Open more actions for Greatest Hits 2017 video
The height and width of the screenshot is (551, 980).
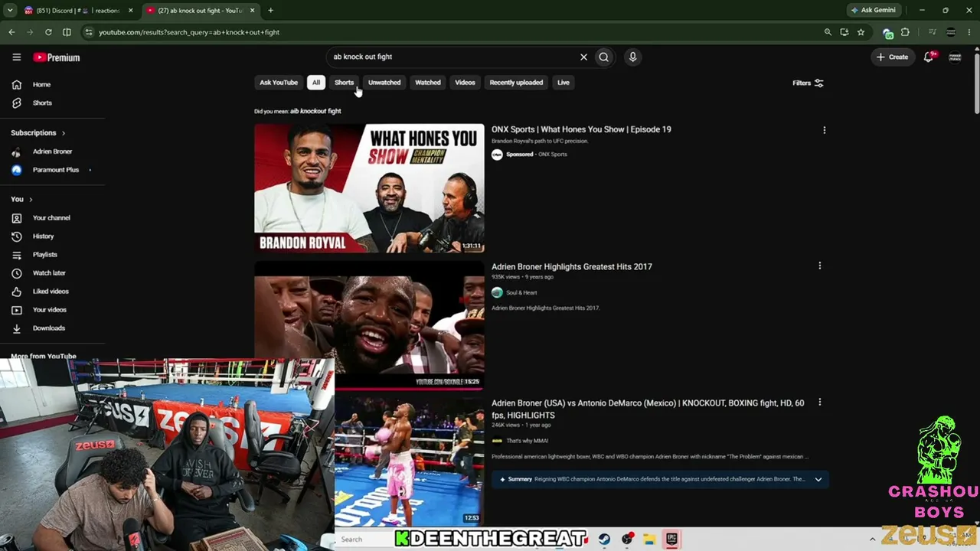pyautogui.click(x=819, y=266)
